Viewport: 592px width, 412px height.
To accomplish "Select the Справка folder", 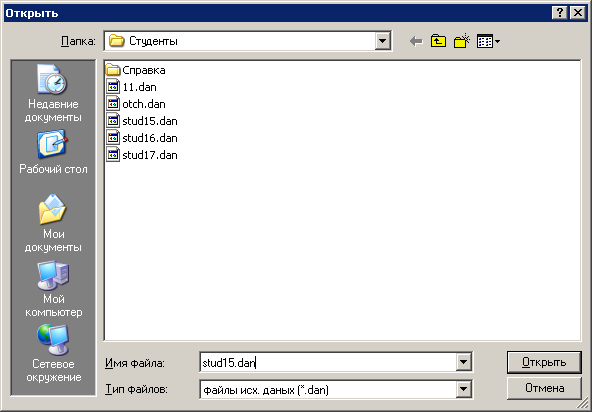I will (136, 70).
